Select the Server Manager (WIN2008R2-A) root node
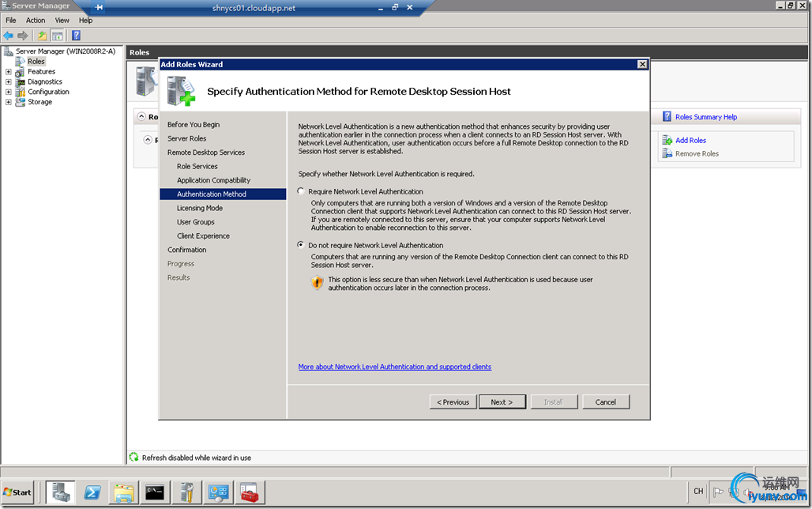This screenshot has width=812, height=509. tap(66, 51)
